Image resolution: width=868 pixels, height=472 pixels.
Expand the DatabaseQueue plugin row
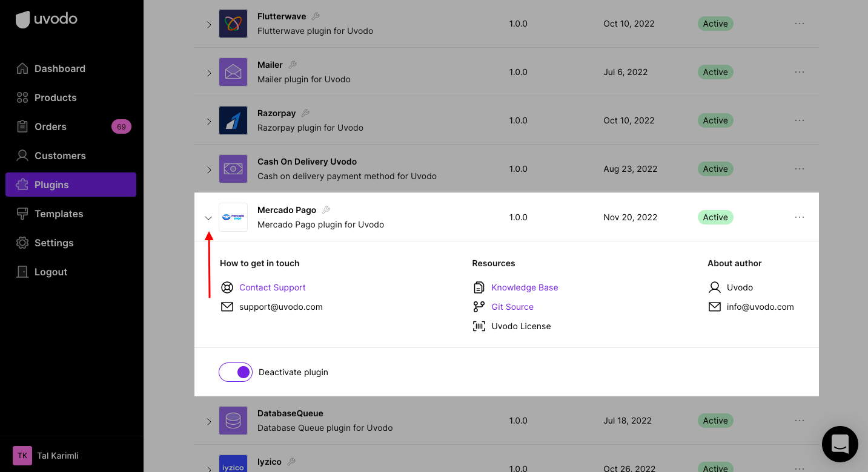click(x=209, y=421)
